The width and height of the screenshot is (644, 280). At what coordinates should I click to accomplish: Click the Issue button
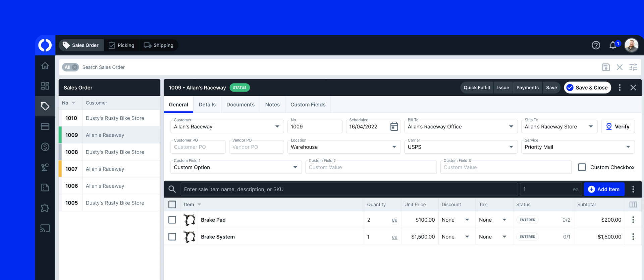[503, 88]
